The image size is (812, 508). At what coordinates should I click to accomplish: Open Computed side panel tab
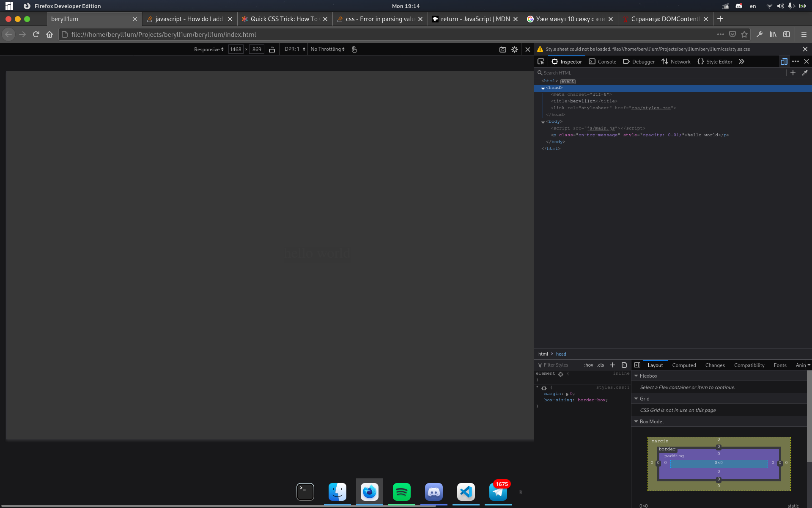(684, 365)
